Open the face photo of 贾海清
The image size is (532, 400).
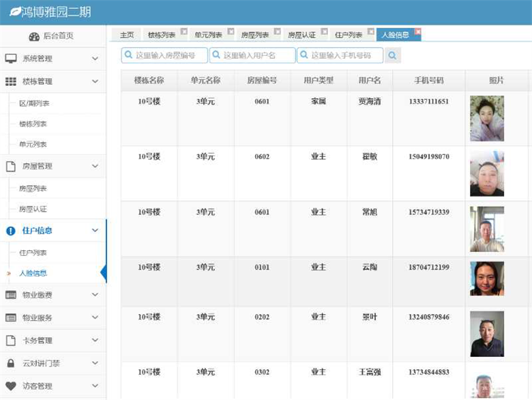[487, 118]
